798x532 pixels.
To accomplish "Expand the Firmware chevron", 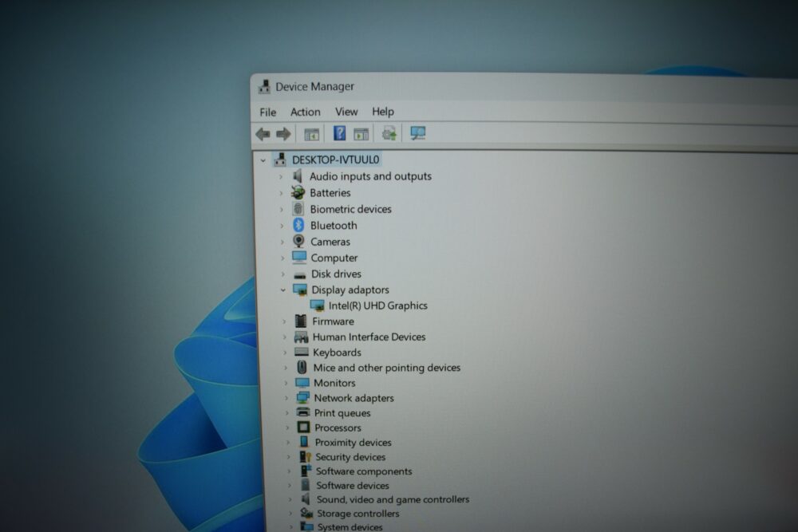I will [285, 321].
